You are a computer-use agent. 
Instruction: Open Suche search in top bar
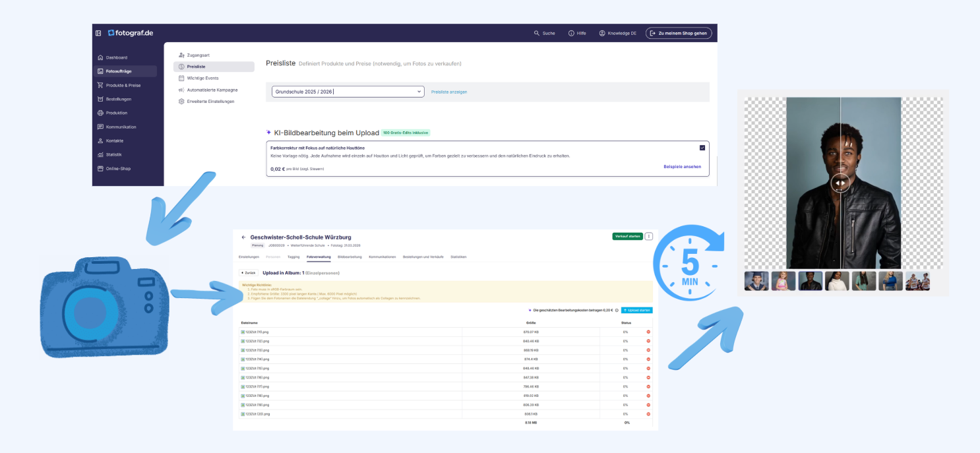pyautogui.click(x=545, y=33)
